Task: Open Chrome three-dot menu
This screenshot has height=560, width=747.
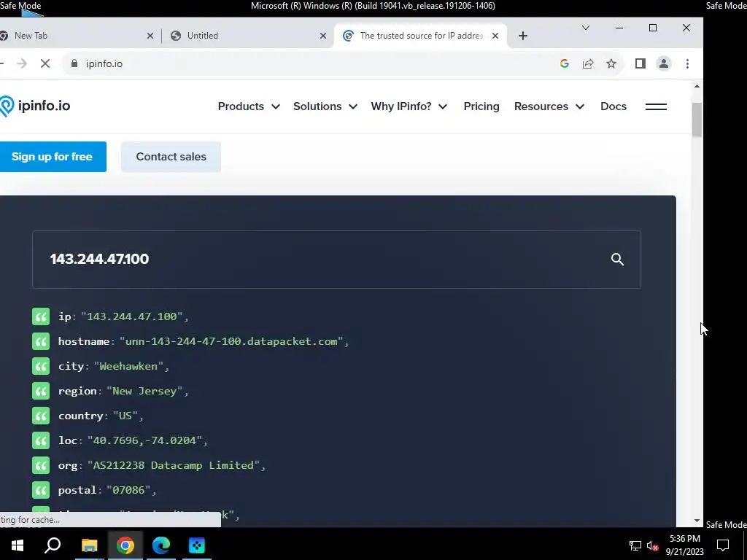Action: click(687, 64)
